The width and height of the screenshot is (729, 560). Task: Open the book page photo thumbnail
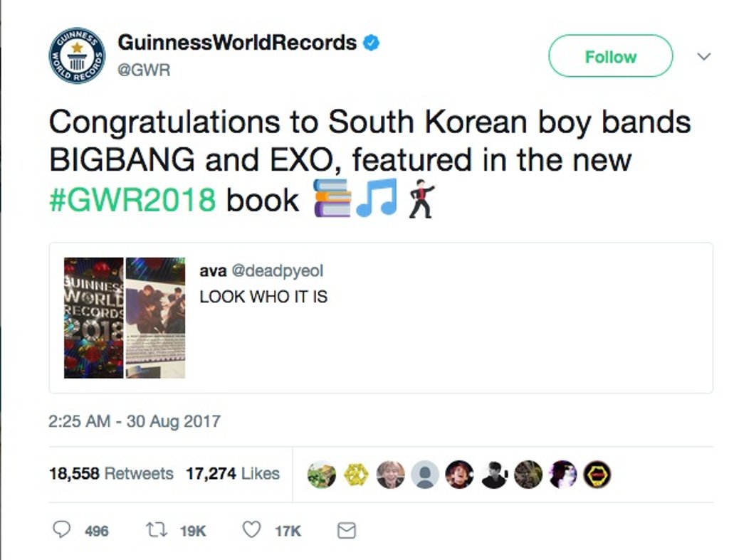tap(156, 318)
